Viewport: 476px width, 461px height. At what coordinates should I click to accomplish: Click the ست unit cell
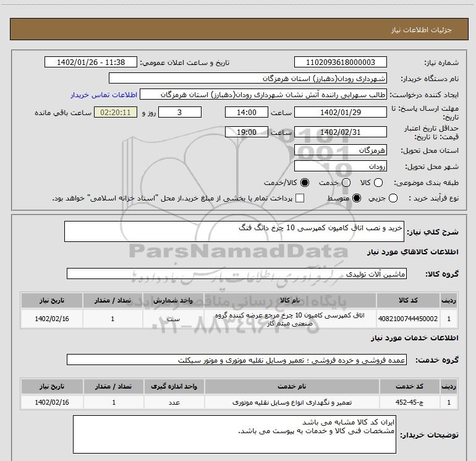tap(173, 319)
